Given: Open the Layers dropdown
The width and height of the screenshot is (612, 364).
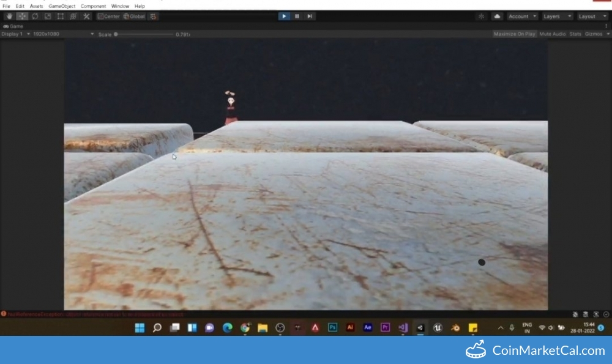Looking at the screenshot, I should coord(557,17).
